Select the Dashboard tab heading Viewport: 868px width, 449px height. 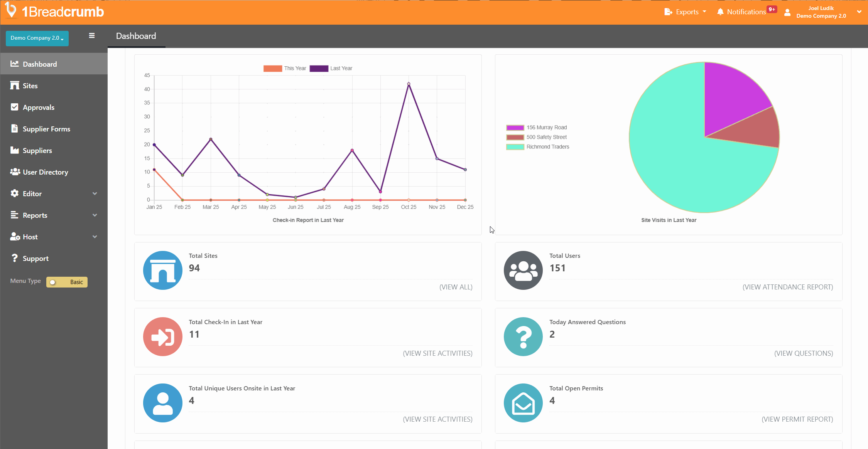click(x=136, y=36)
